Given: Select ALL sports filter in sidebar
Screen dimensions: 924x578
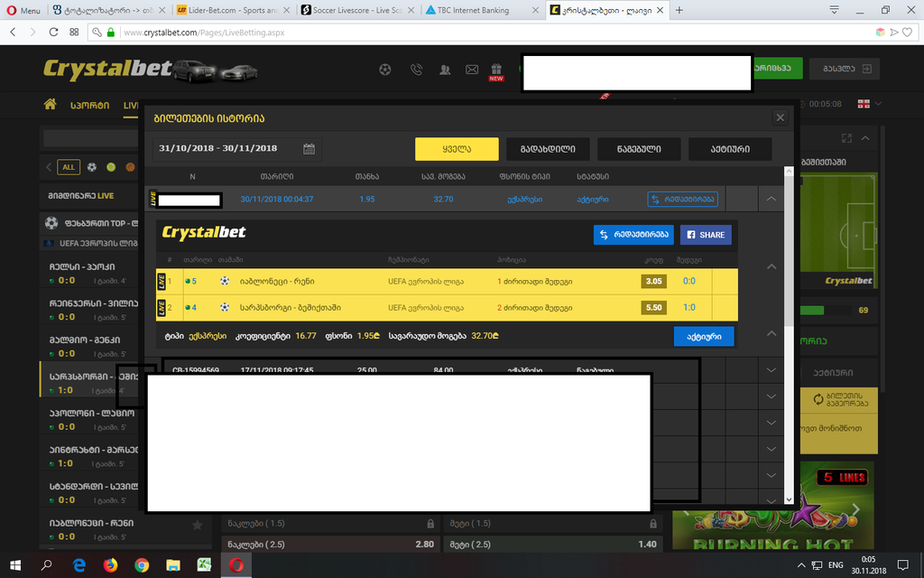Looking at the screenshot, I should pyautogui.click(x=69, y=167).
